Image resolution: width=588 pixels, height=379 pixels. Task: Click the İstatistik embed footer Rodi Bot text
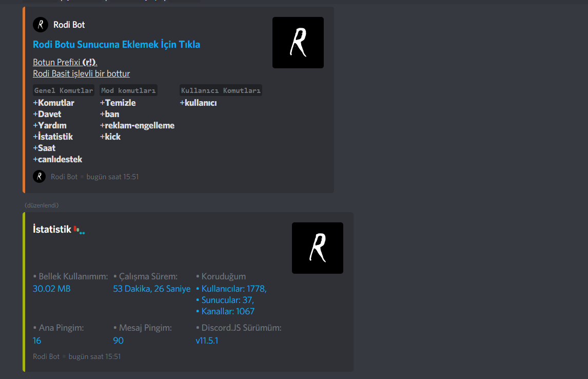point(46,356)
